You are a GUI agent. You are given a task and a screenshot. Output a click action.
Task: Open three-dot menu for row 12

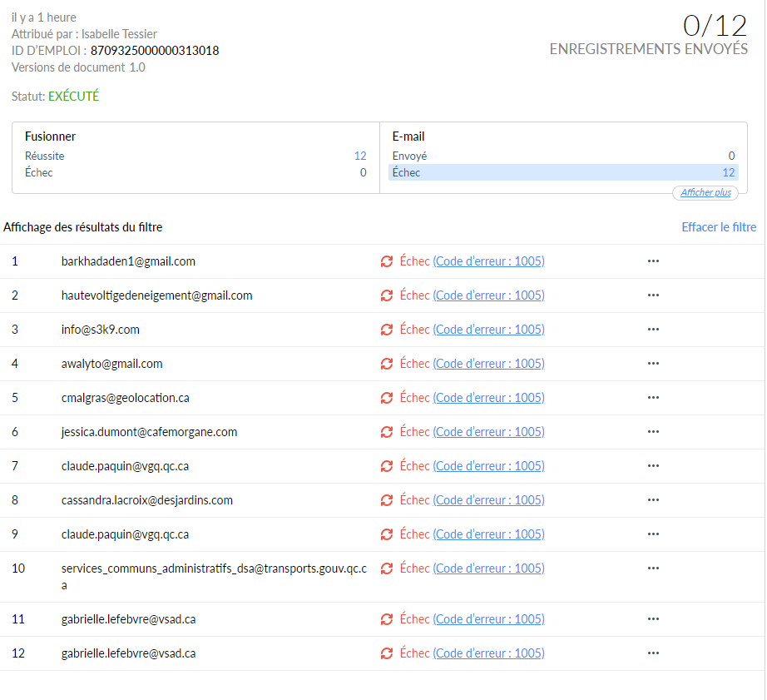[653, 653]
